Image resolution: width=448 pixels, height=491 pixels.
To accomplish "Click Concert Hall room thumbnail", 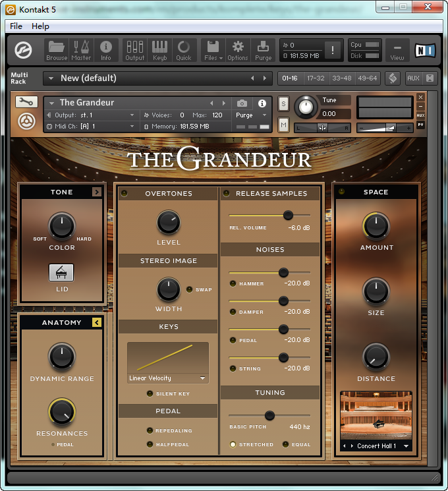I will tap(376, 415).
